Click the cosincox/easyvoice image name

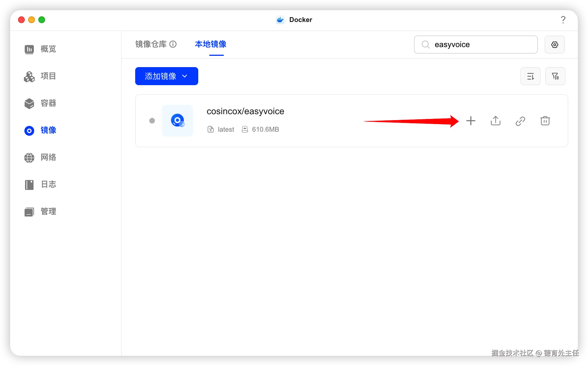tap(245, 111)
